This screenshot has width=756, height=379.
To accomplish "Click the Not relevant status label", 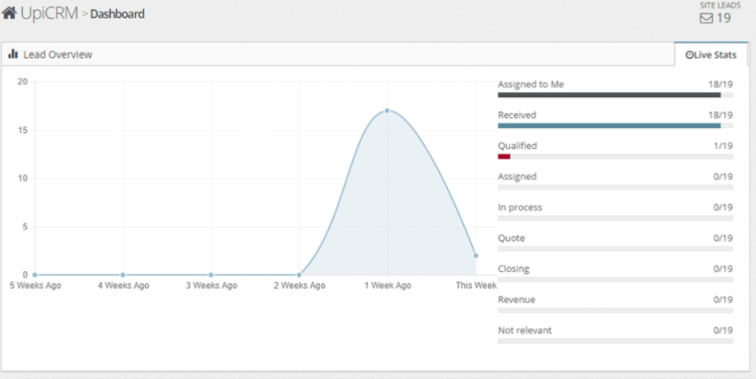I will (x=525, y=330).
